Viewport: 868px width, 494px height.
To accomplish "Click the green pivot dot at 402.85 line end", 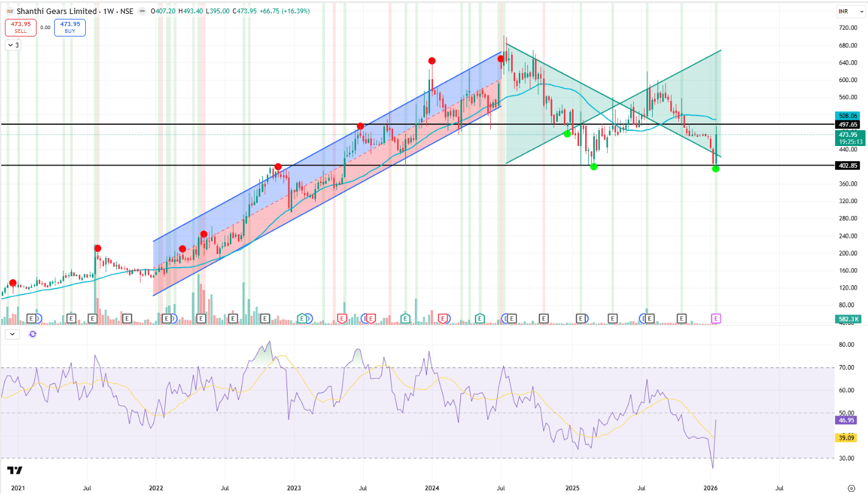I will (x=716, y=169).
